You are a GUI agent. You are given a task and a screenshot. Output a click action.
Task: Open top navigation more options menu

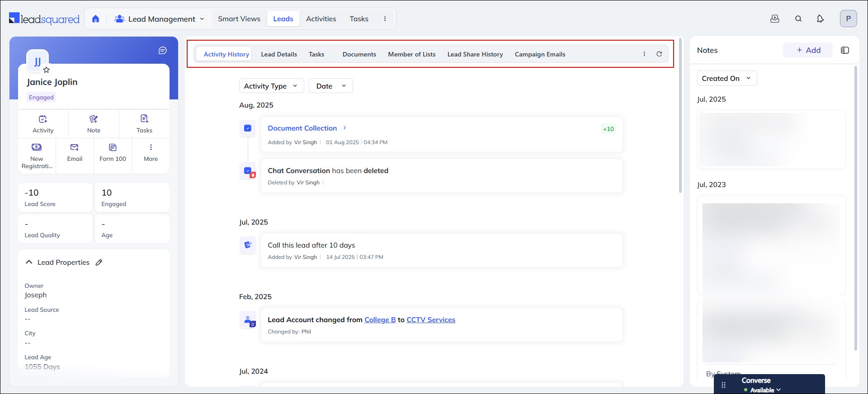[x=385, y=19]
